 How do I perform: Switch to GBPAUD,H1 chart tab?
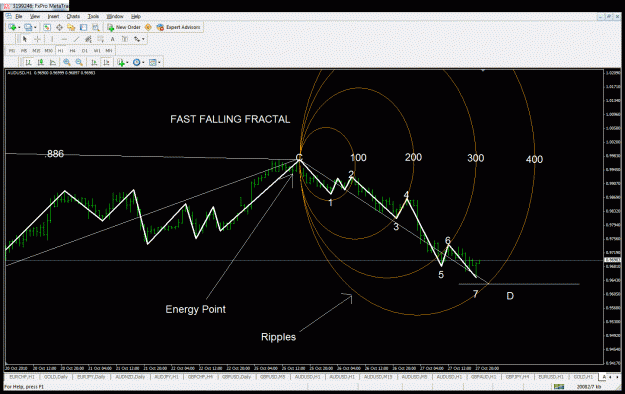pyautogui.click(x=483, y=377)
